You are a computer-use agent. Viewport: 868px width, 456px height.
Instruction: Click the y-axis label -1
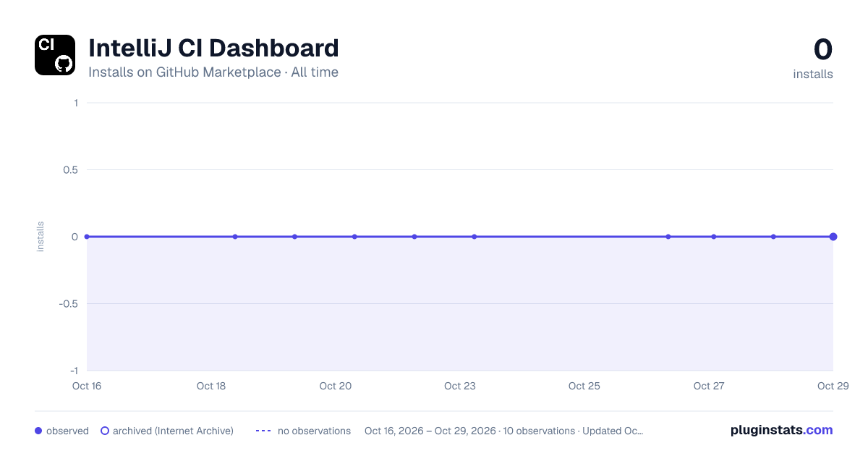(x=74, y=371)
